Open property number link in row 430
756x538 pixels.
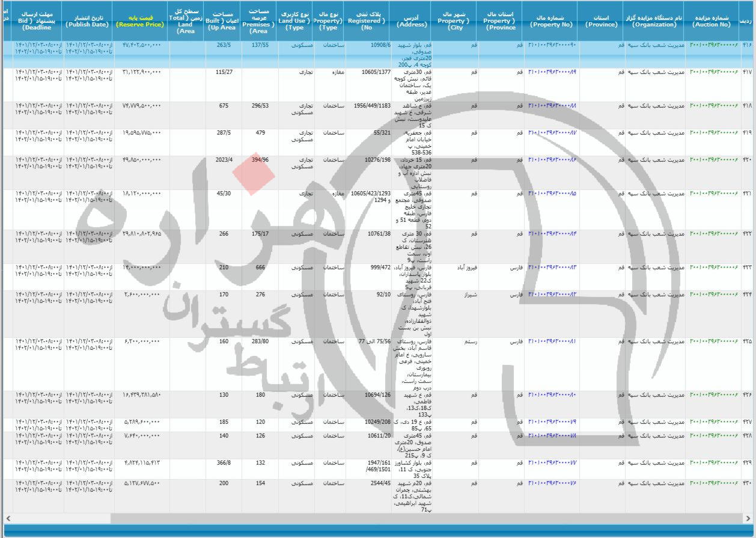tap(552, 483)
